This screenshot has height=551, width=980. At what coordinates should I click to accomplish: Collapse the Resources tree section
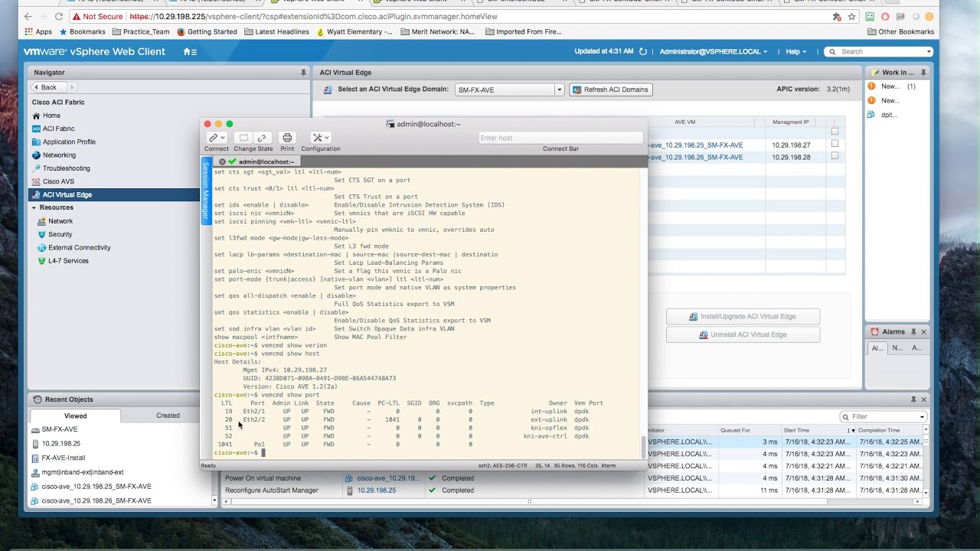(x=34, y=207)
